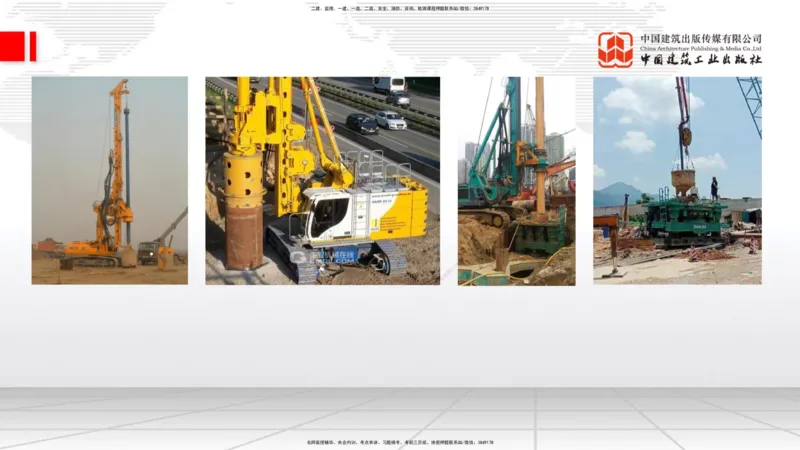Click the small excavator in the first photo

(151, 252)
